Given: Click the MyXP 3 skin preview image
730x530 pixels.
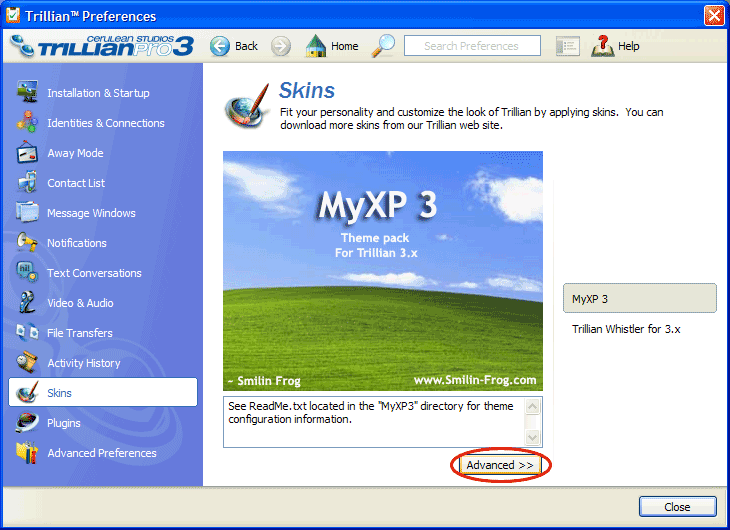Looking at the screenshot, I should pyautogui.click(x=383, y=271).
